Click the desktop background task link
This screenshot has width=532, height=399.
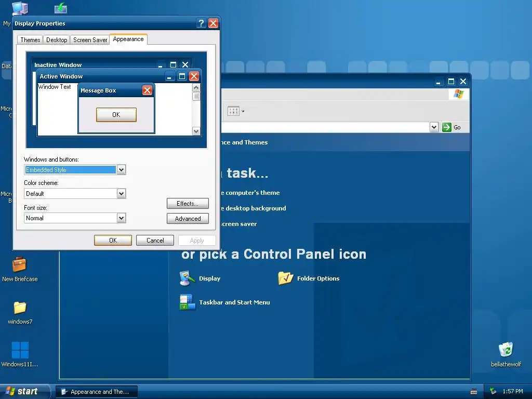tap(254, 208)
